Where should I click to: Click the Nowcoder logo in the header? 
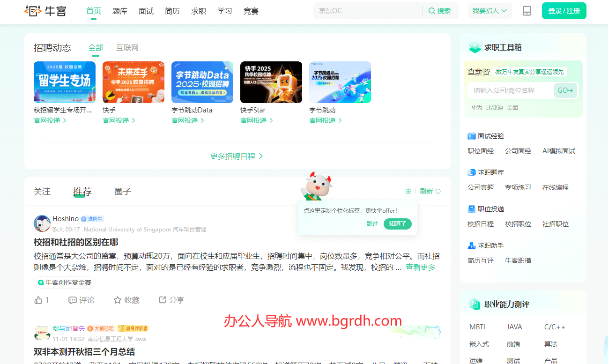[46, 11]
